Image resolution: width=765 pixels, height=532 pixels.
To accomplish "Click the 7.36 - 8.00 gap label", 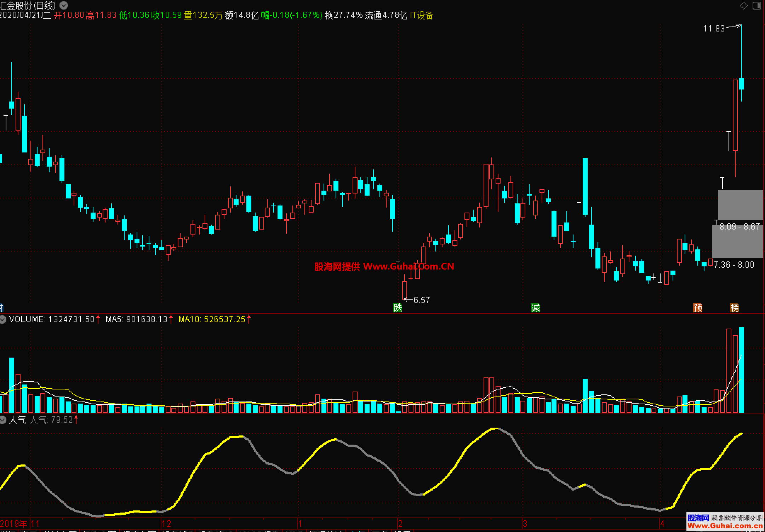I will click(x=734, y=265).
